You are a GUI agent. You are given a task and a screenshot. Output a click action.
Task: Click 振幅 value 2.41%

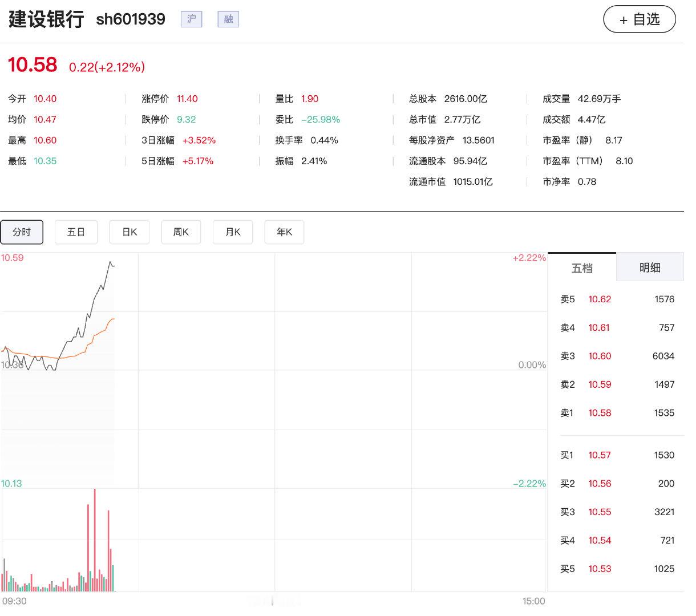pos(314,161)
